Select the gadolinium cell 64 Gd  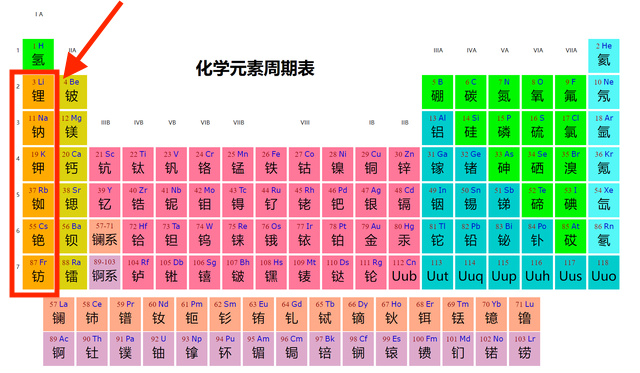[x=291, y=314]
